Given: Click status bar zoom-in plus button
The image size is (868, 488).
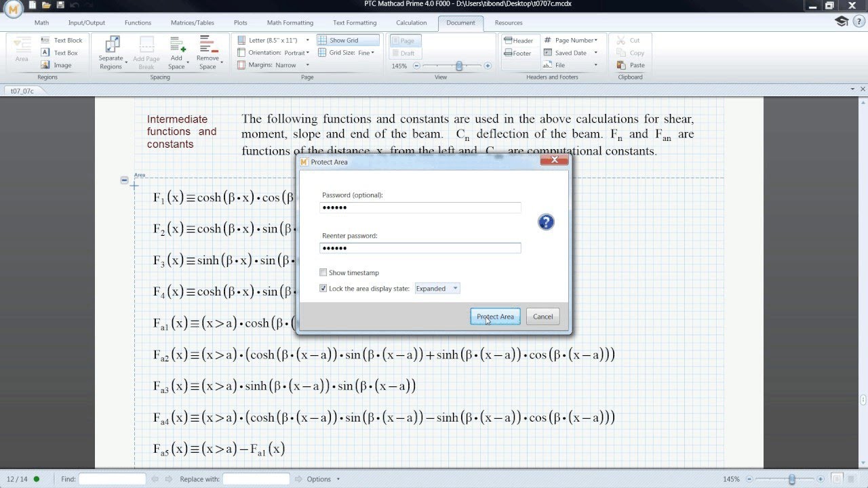Looking at the screenshot, I should [x=821, y=479].
